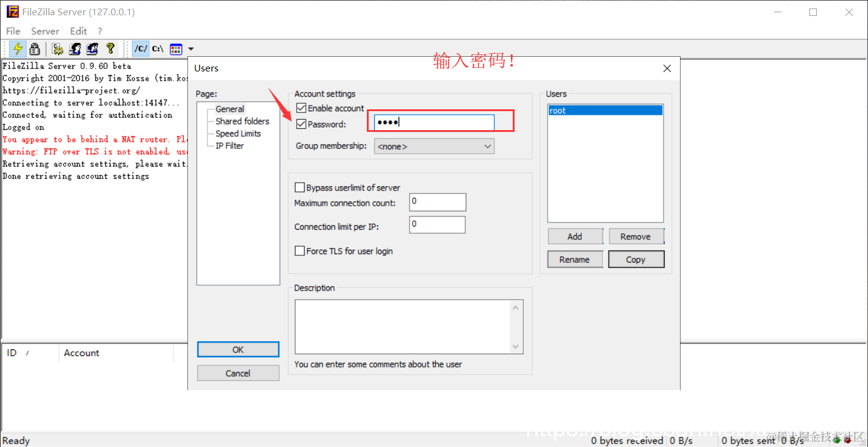
Task: Select Speed Limits page
Action: click(238, 133)
